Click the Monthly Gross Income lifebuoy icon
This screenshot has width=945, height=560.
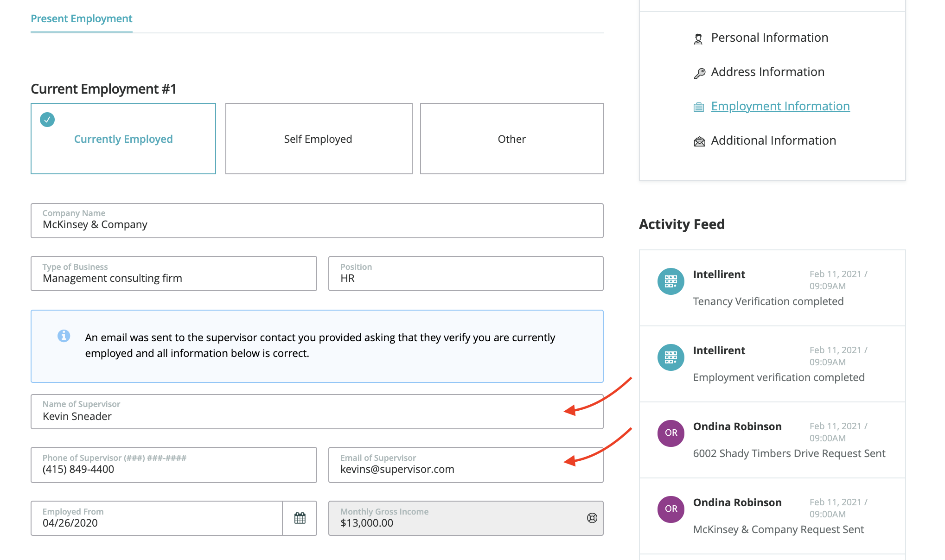[592, 518]
